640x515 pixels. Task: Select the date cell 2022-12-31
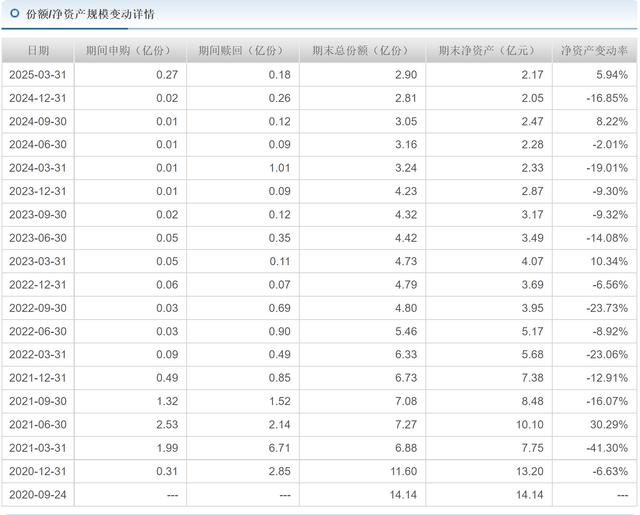point(38,284)
